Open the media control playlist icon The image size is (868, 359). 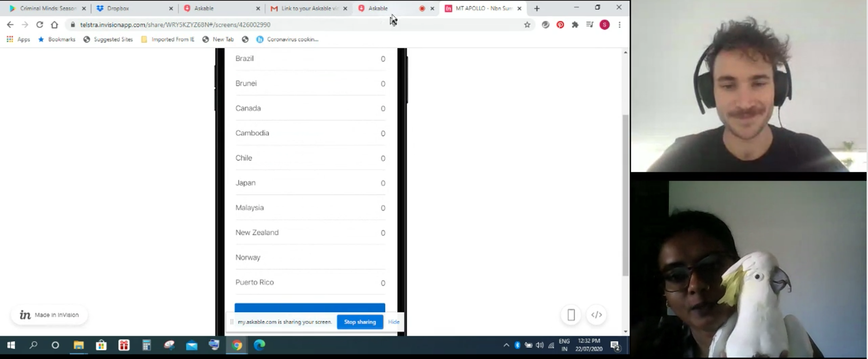click(590, 25)
